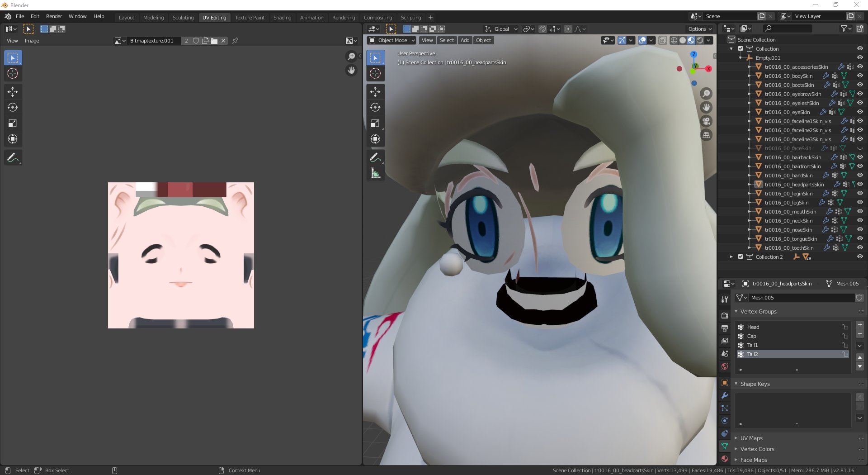Switch to the Sculpting workspace tab
The image size is (868, 475).
coord(183,18)
